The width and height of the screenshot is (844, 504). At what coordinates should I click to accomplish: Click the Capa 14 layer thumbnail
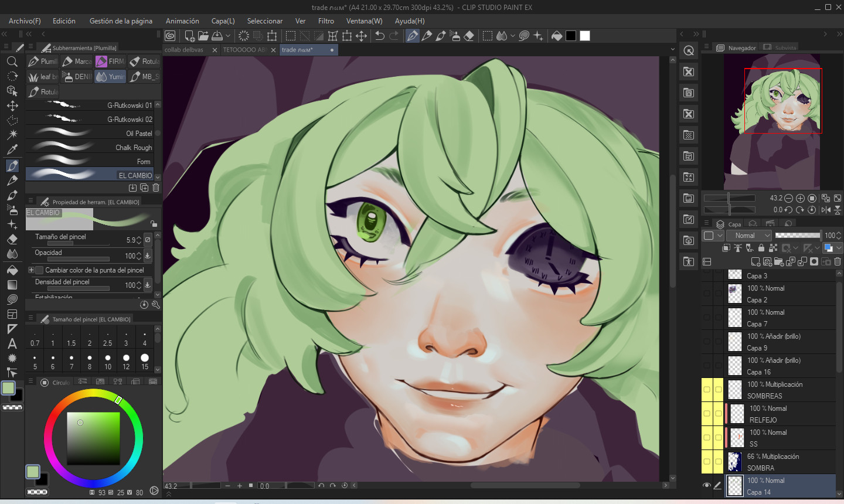pyautogui.click(x=735, y=486)
